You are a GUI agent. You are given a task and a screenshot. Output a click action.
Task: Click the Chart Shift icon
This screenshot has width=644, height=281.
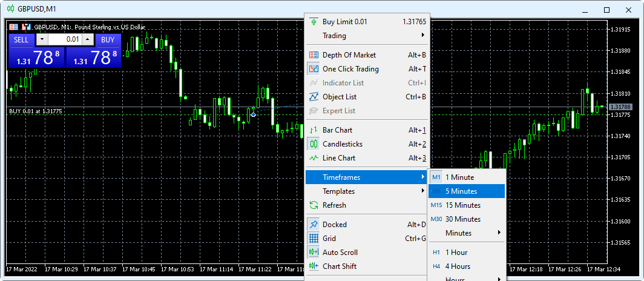pyautogui.click(x=314, y=266)
